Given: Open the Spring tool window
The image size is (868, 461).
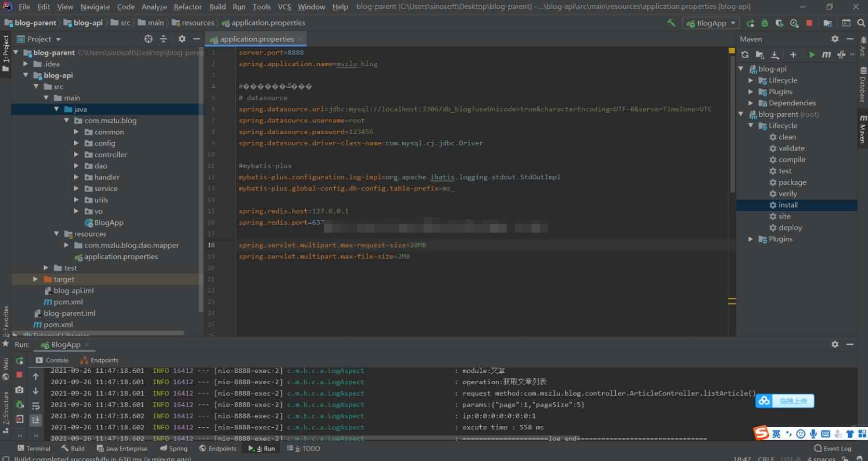Looking at the screenshot, I should tap(174, 449).
